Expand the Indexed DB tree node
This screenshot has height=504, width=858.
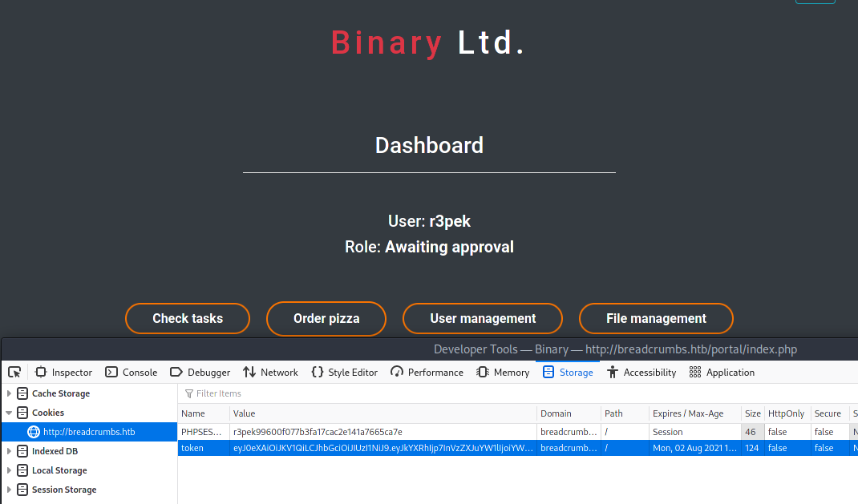pos(10,451)
